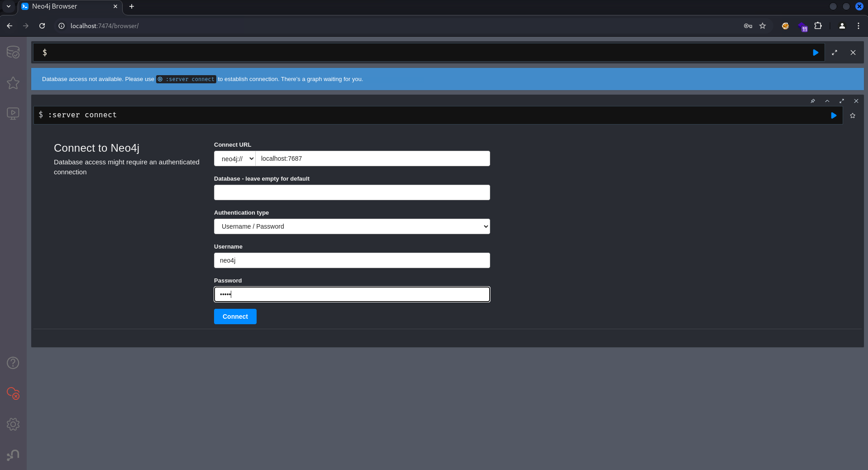Screen dimensions: 868x470
Task: Click the Connect URL host field
Action: [373, 158]
